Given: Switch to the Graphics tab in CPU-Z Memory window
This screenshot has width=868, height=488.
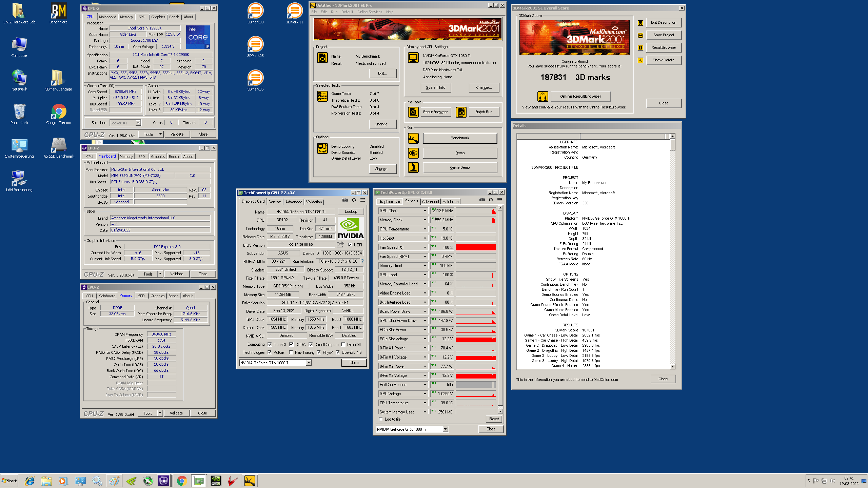Looking at the screenshot, I should click(158, 296).
